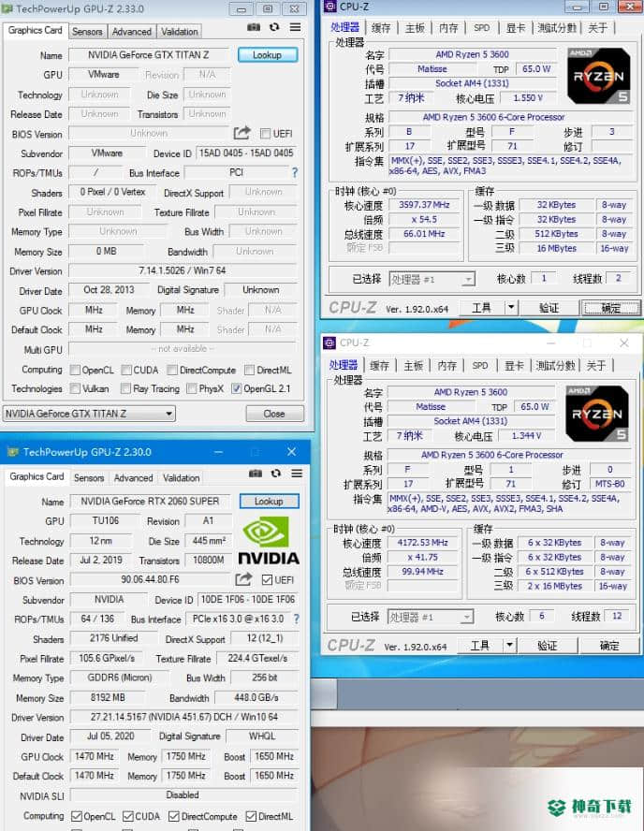Open the 主板 tab in upper CPU-Z
Viewport: 644px width, 831px height.
click(x=415, y=27)
